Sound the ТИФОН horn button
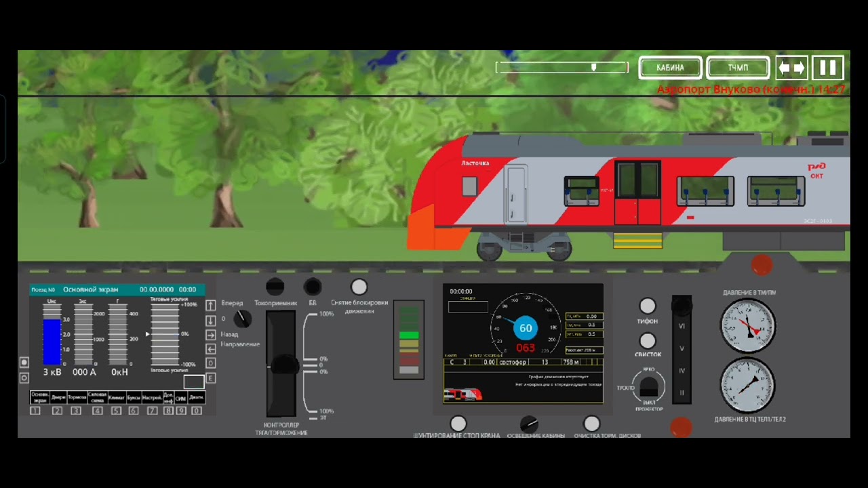Image resolution: width=868 pixels, height=488 pixels. [x=648, y=306]
